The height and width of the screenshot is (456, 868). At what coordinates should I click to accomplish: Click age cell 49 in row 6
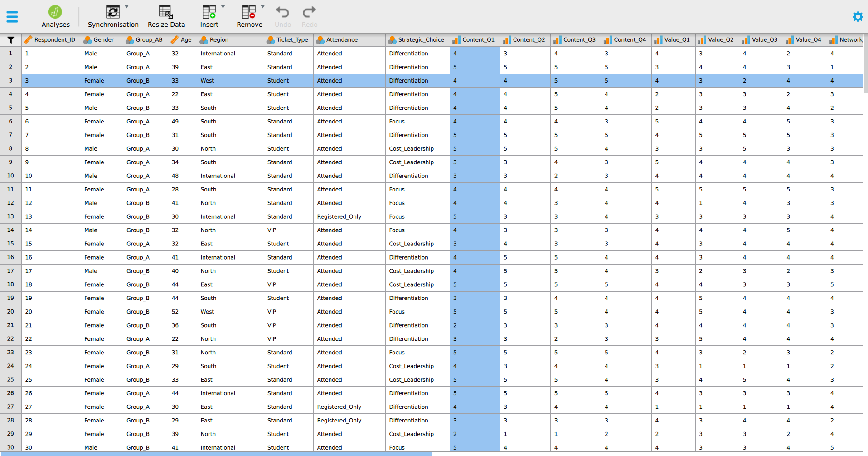183,121
